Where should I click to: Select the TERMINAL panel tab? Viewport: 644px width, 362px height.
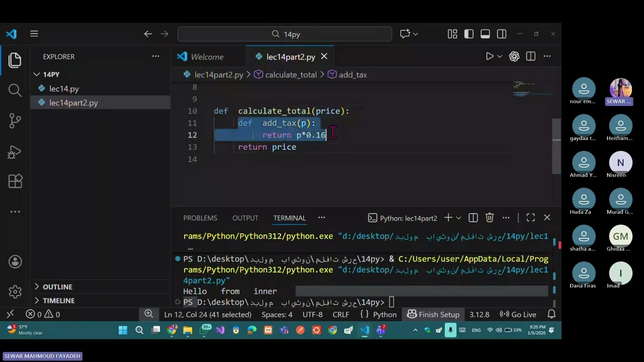[x=289, y=218]
